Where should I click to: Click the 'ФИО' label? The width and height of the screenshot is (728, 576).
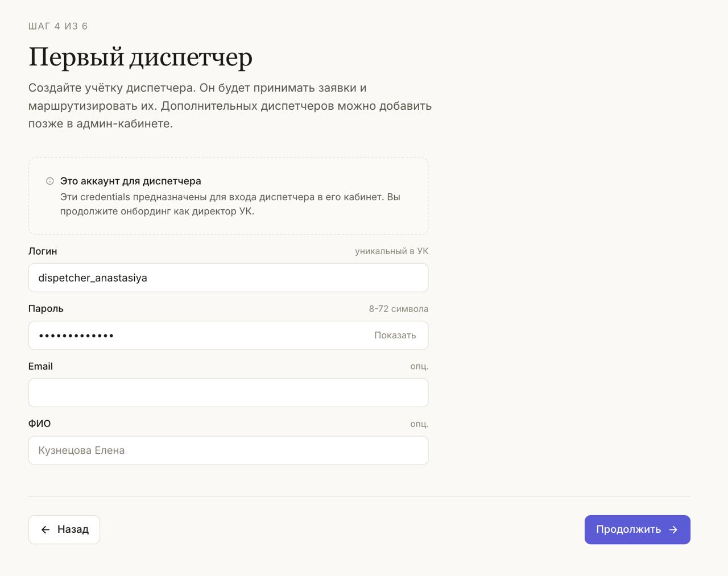(x=40, y=424)
